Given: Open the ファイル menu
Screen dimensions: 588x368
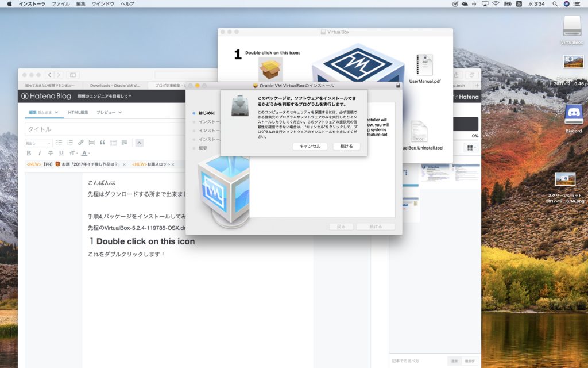Looking at the screenshot, I should point(61,4).
